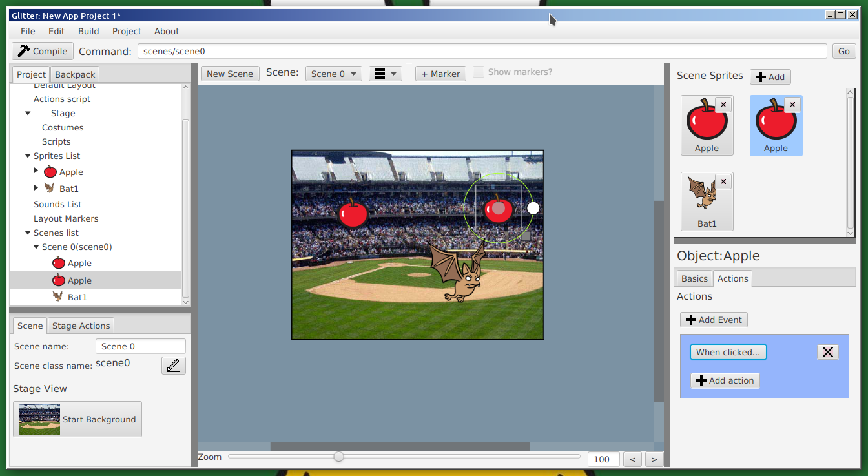Click the white rotation handle on the apple

click(533, 208)
